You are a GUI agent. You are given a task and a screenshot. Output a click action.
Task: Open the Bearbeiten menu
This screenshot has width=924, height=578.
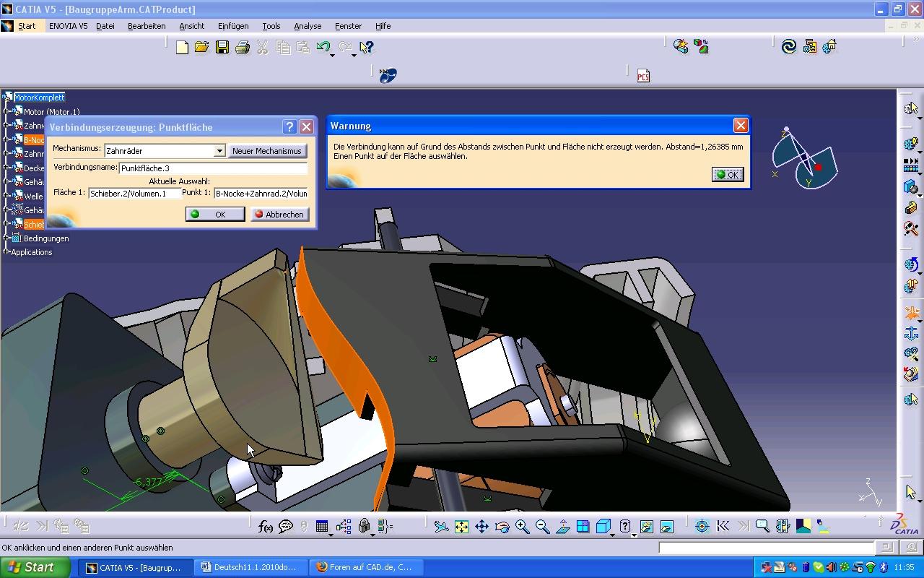click(147, 26)
